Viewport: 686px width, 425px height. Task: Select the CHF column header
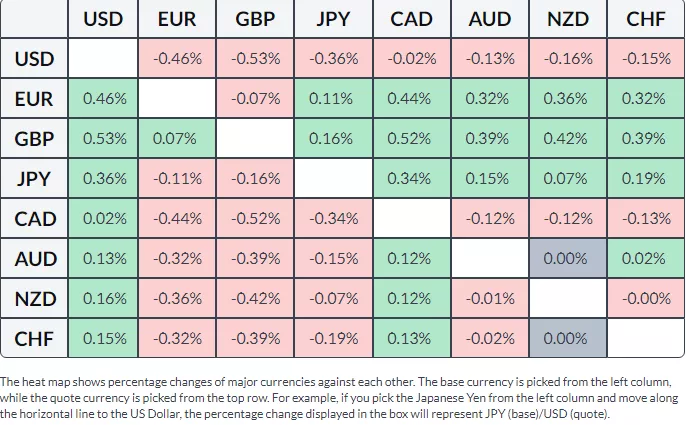pos(645,19)
